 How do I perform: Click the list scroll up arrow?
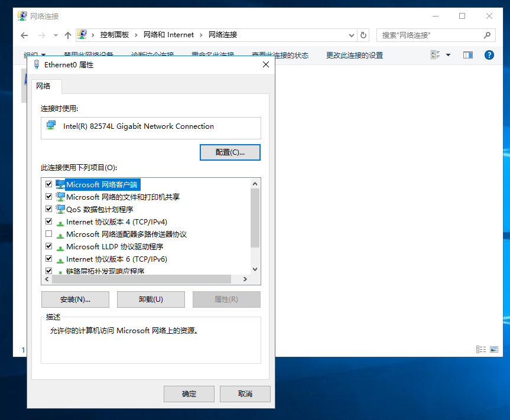255,184
